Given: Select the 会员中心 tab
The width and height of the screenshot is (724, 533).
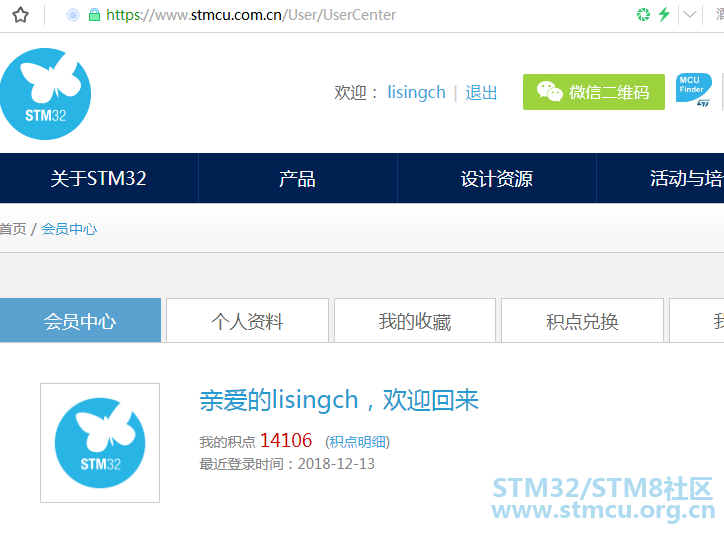Looking at the screenshot, I should [80, 321].
